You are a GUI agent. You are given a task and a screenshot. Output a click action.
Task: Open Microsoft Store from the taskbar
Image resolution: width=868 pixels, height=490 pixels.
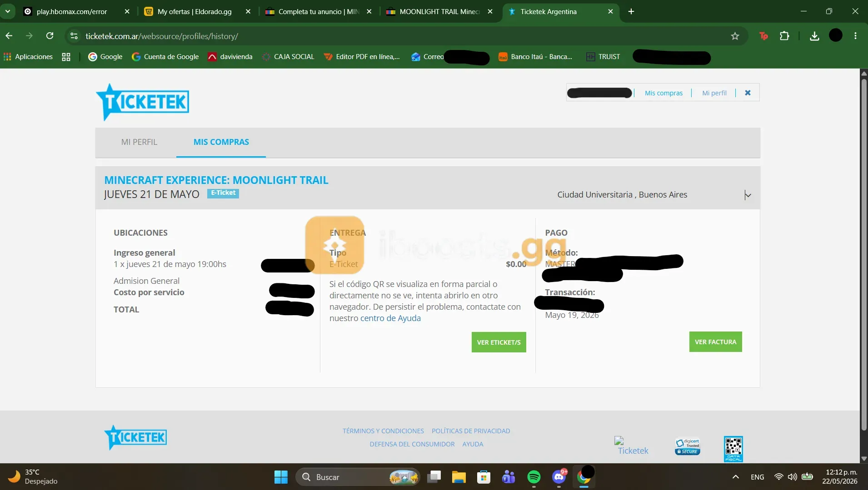(484, 477)
